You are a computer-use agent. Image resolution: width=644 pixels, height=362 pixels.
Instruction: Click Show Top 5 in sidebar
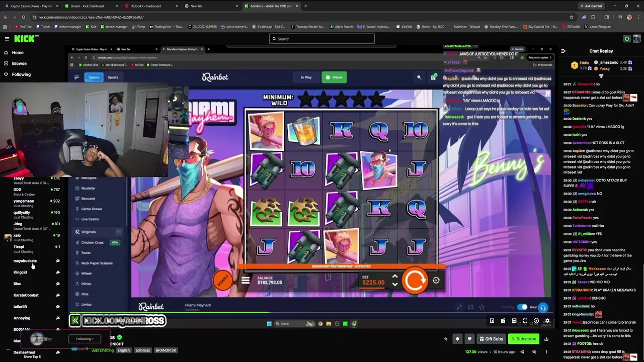(x=32, y=357)
